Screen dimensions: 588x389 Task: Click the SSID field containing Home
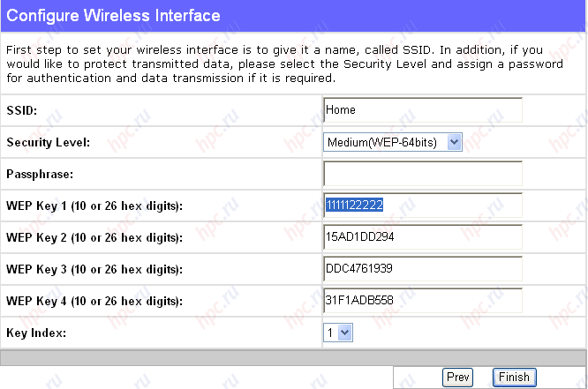423,109
